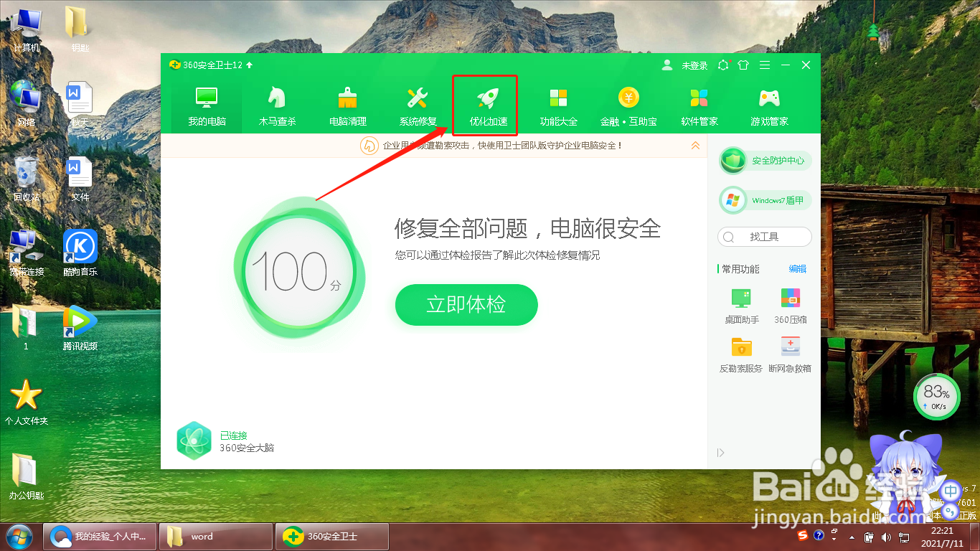Image resolution: width=980 pixels, height=551 pixels.
Task: Open 反勒索服务 tool
Action: click(x=741, y=355)
